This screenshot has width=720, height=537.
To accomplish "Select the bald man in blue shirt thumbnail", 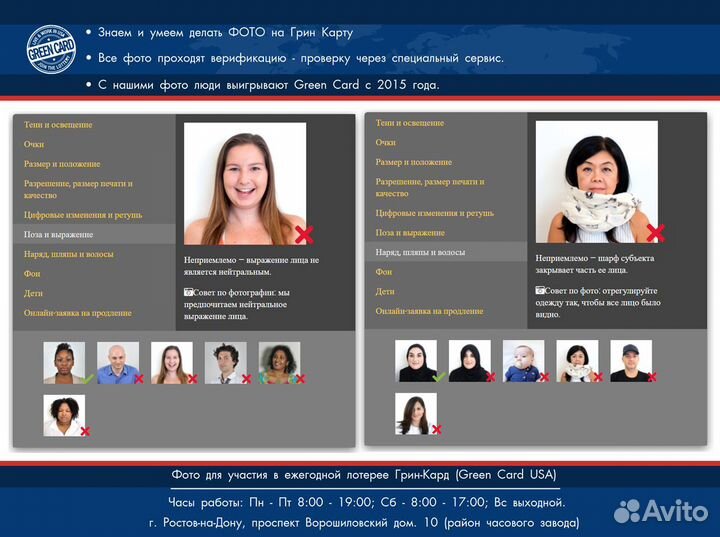I will click(118, 362).
